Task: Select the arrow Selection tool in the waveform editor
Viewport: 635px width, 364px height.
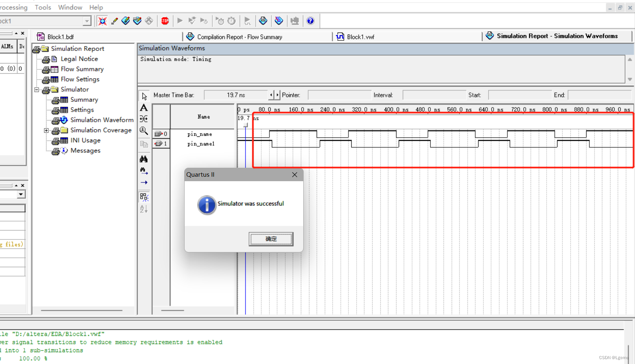Action: point(143,96)
